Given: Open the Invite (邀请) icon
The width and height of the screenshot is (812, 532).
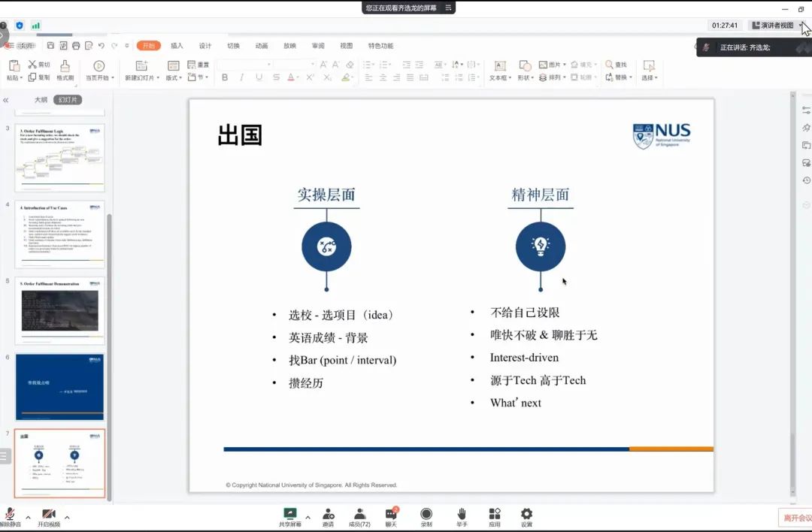Looking at the screenshot, I should (328, 515).
